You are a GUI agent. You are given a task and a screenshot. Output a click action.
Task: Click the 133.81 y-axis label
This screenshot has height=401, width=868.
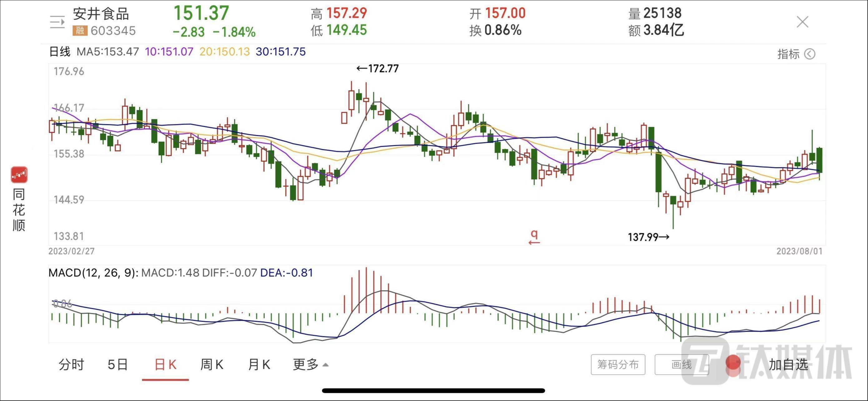pos(69,236)
